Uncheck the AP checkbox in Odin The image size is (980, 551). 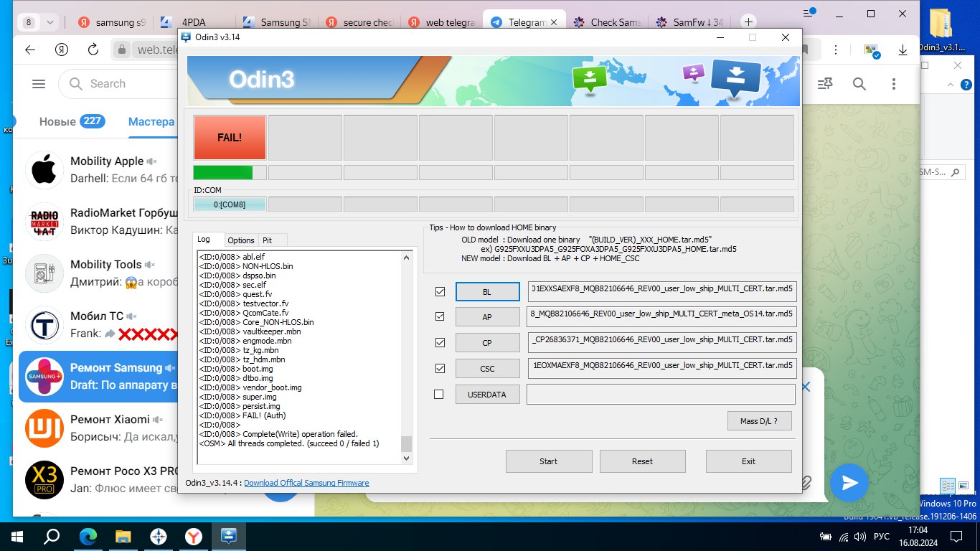[440, 316]
